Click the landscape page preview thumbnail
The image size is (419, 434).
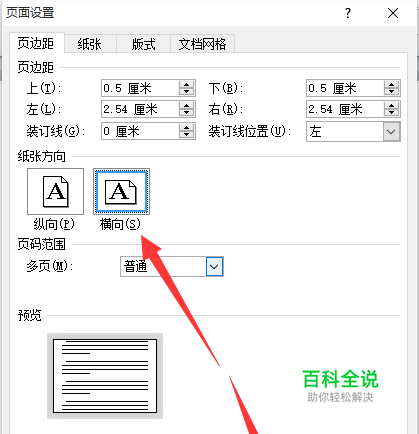pyautogui.click(x=105, y=376)
